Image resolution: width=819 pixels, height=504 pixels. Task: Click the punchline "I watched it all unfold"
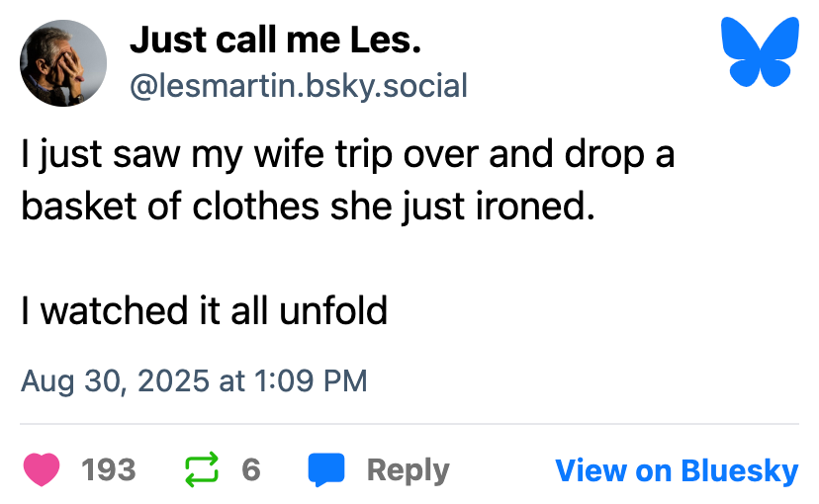pos(204,310)
